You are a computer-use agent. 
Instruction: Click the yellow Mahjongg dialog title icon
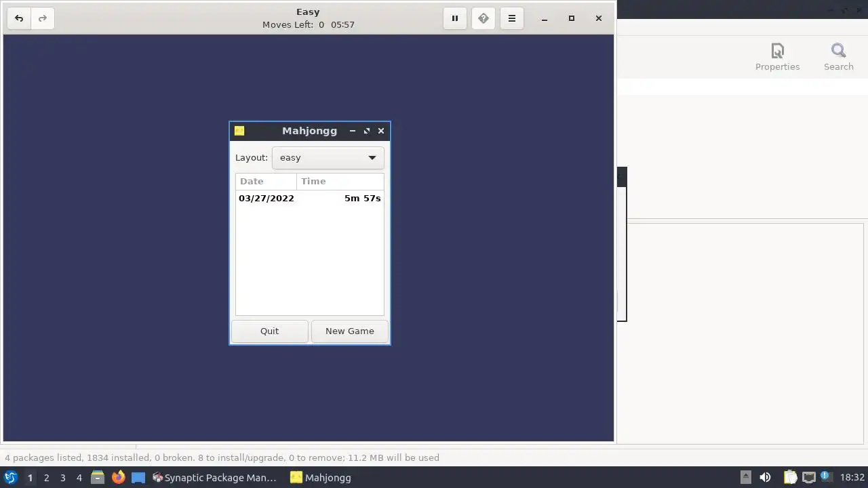click(239, 131)
